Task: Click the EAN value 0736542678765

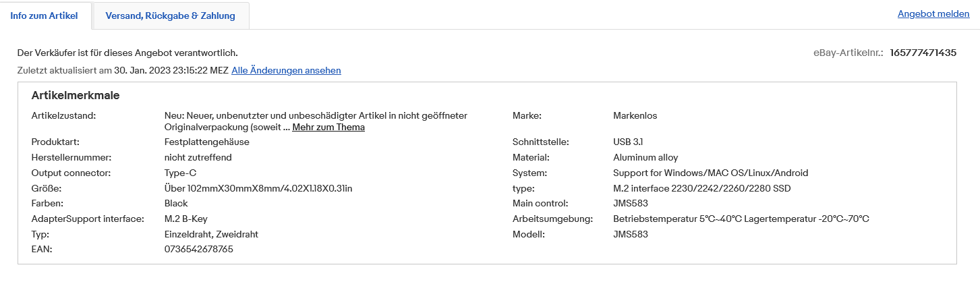Action: [199, 250]
